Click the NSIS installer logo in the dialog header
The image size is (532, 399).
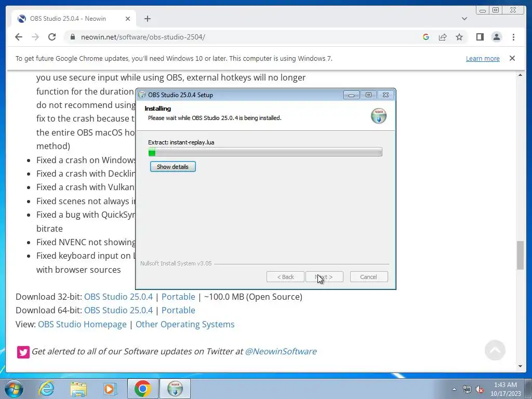point(379,116)
